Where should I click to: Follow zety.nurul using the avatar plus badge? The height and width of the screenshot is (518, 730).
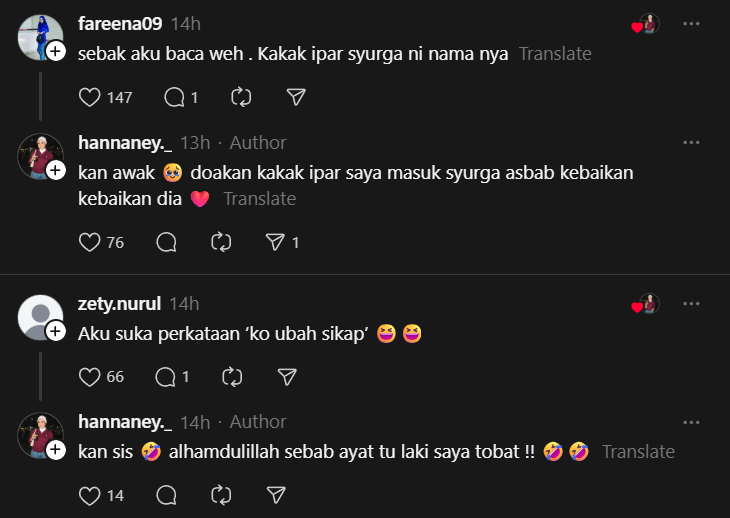[56, 330]
